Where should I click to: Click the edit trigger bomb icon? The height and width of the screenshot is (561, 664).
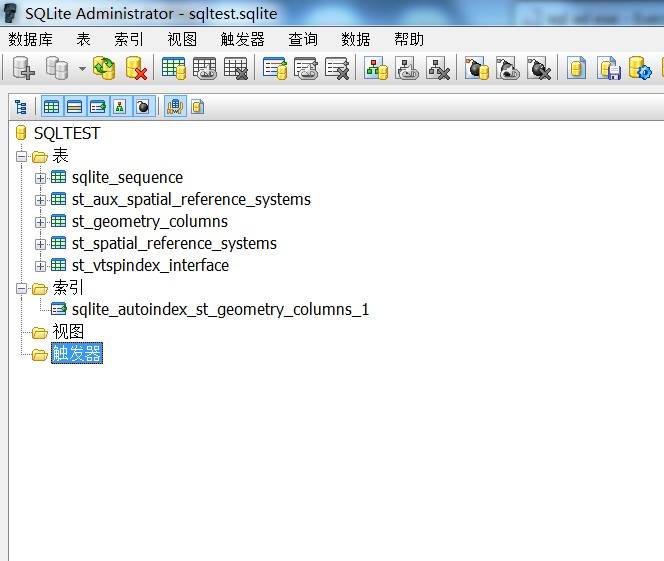508,68
